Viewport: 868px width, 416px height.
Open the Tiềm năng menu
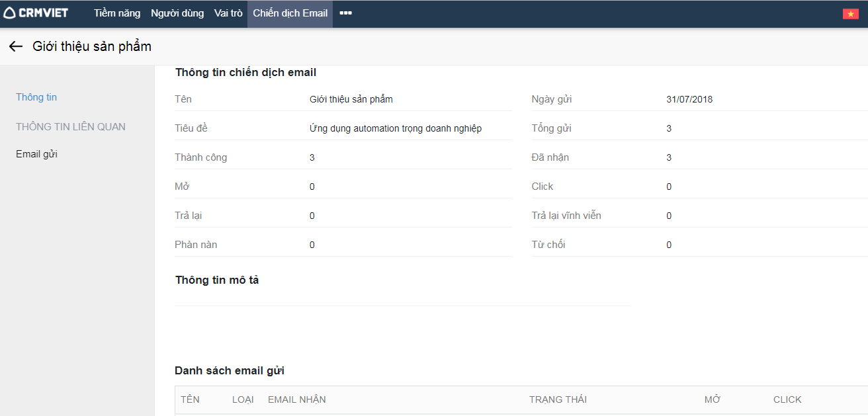[x=117, y=13]
